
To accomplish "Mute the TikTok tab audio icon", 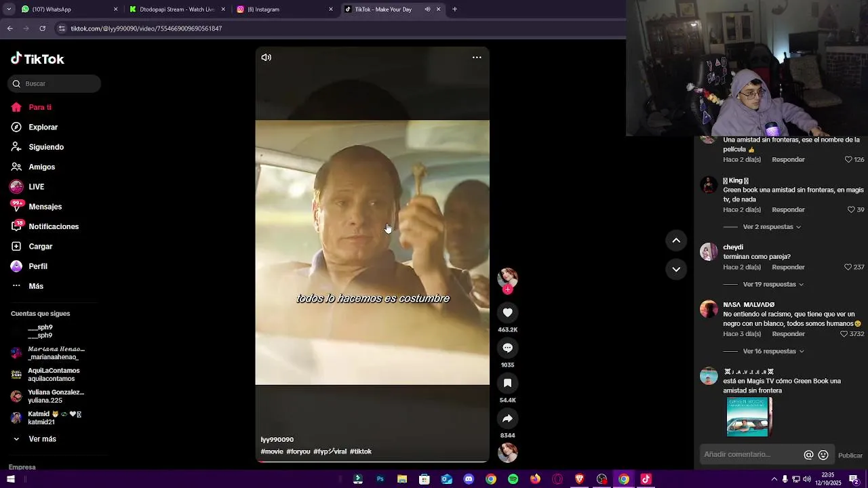I will 427,9.
